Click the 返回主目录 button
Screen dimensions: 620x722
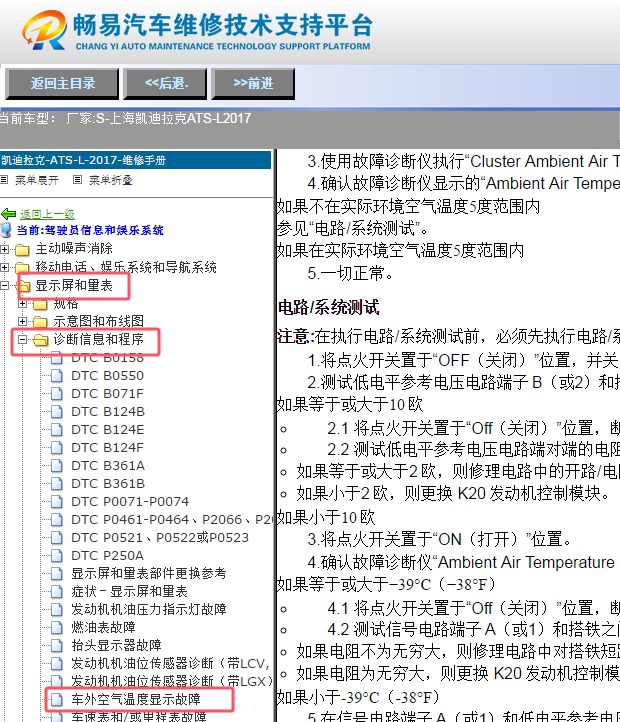(x=62, y=84)
